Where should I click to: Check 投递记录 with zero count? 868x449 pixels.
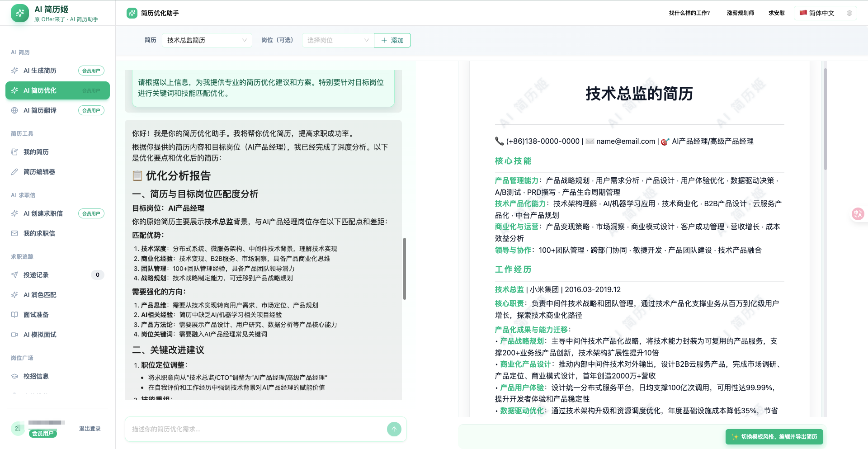click(x=35, y=274)
